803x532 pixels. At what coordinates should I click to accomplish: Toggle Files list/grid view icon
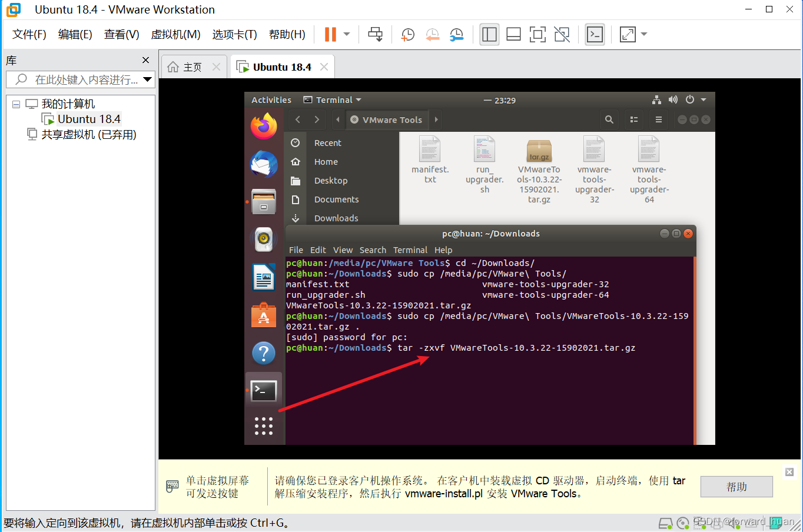(634, 119)
